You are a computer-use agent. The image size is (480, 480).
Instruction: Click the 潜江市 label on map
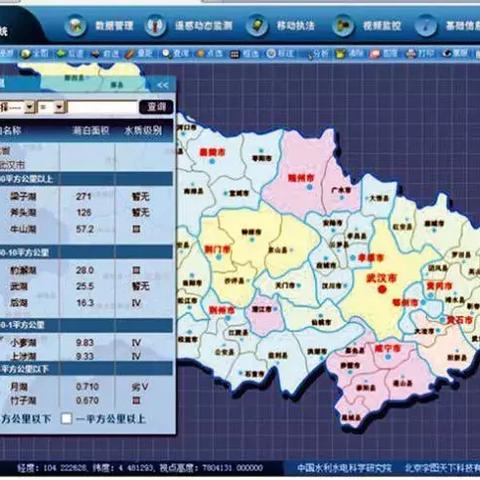261,309
